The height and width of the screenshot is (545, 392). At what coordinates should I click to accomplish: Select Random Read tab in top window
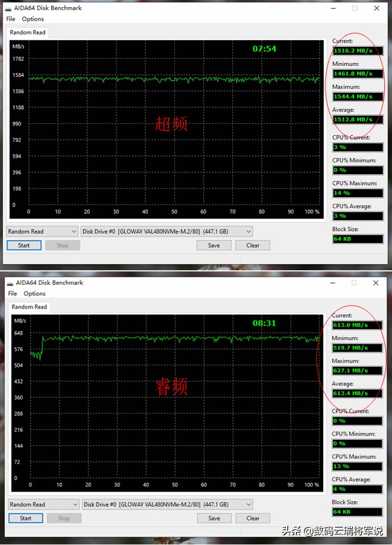[x=27, y=32]
